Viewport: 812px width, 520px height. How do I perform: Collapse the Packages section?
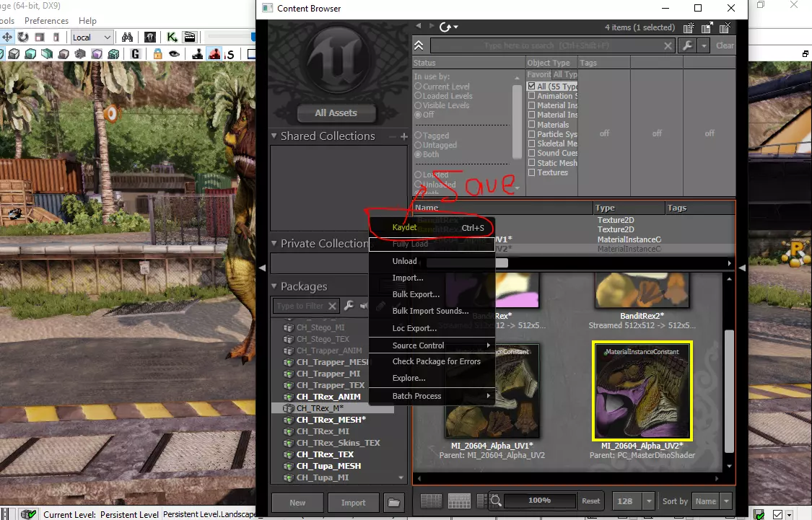click(274, 286)
